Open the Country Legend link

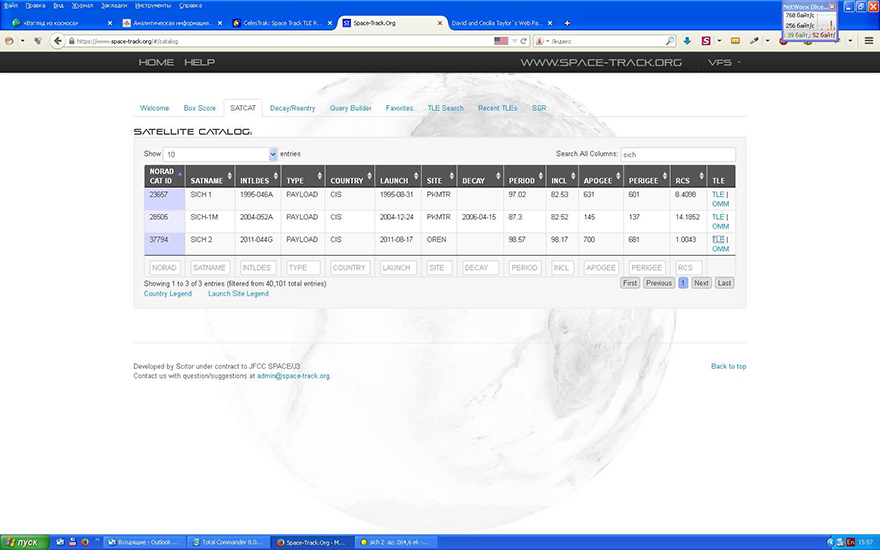click(x=168, y=294)
